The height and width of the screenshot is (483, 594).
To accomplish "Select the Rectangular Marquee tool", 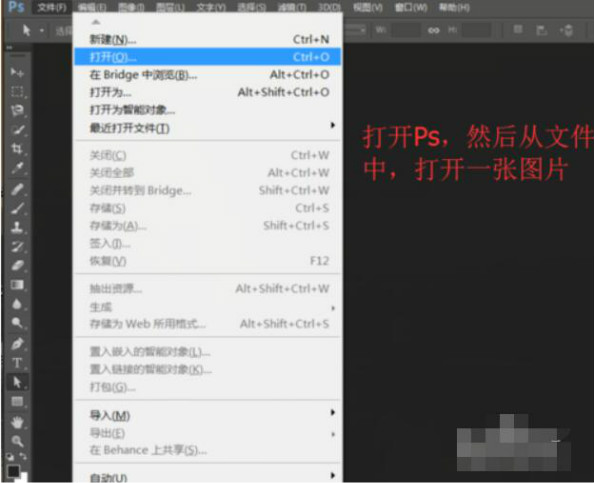I will point(17,91).
